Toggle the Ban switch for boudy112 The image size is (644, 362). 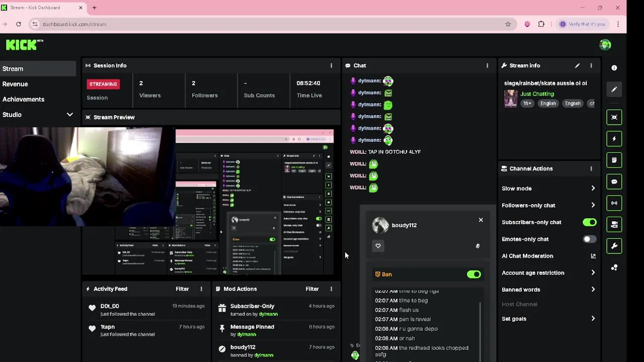(474, 274)
